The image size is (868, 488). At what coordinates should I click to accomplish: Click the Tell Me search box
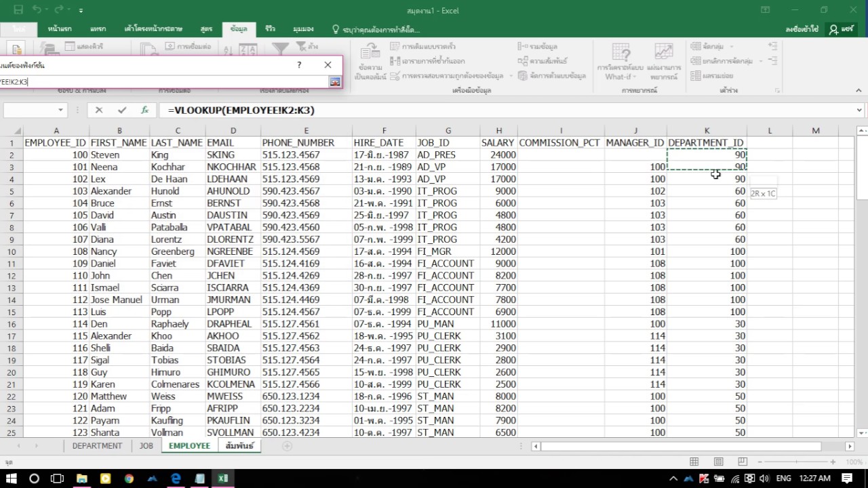pos(376,30)
